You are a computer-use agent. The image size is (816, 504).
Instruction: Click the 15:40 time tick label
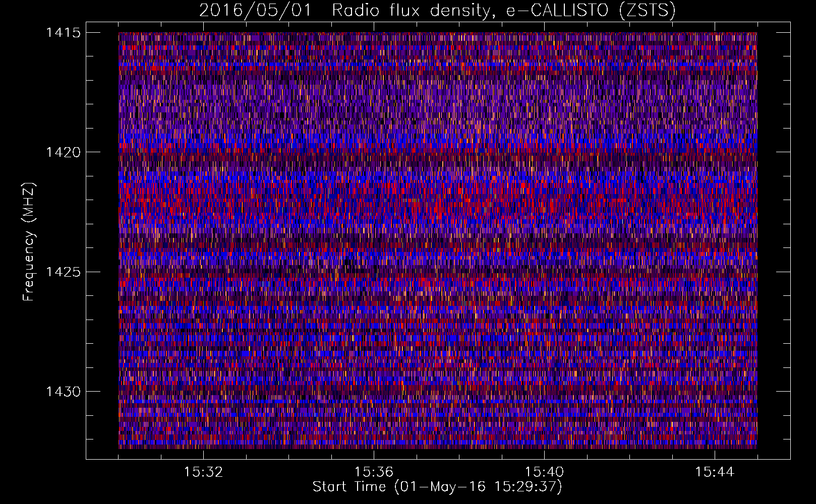[544, 472]
